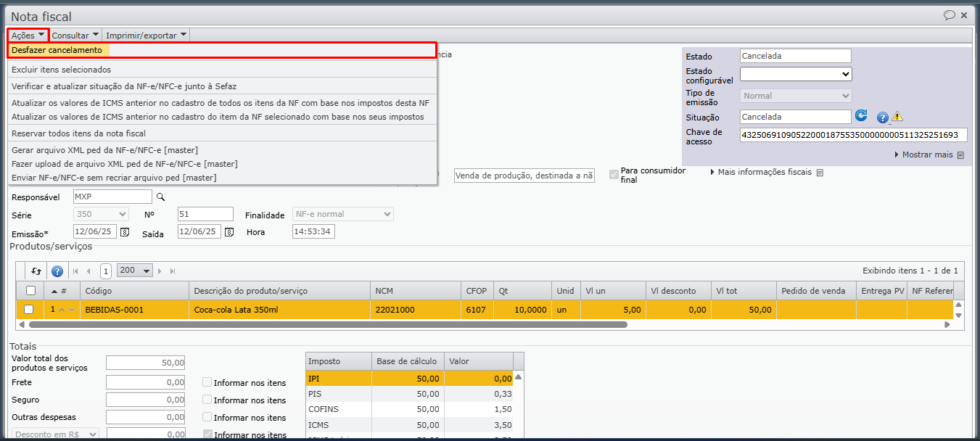Click the PIS row in taxes table
Screen dimensions: 980x441
coord(410,394)
